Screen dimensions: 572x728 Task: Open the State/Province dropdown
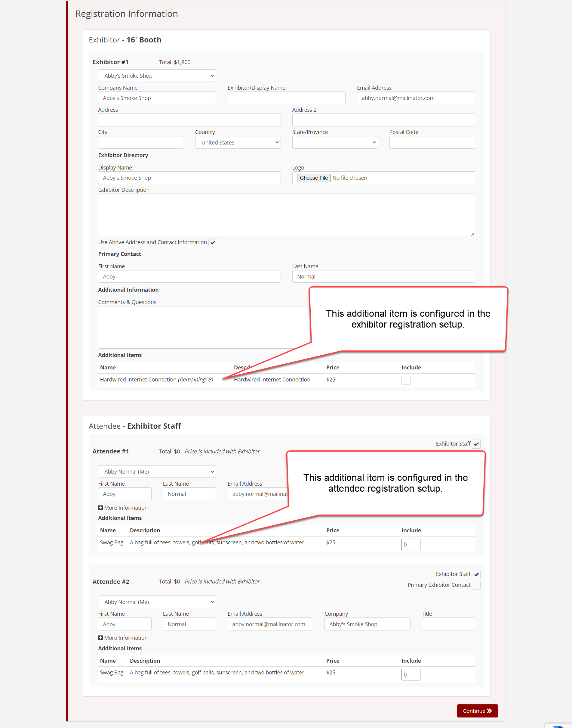point(334,142)
